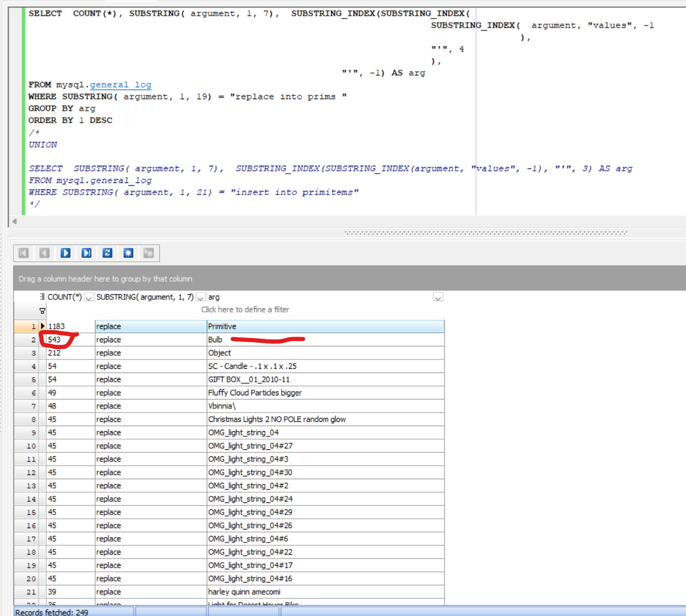The height and width of the screenshot is (616, 686).
Task: Click the grayed-out star toolbar button
Action: pyautogui.click(x=149, y=253)
